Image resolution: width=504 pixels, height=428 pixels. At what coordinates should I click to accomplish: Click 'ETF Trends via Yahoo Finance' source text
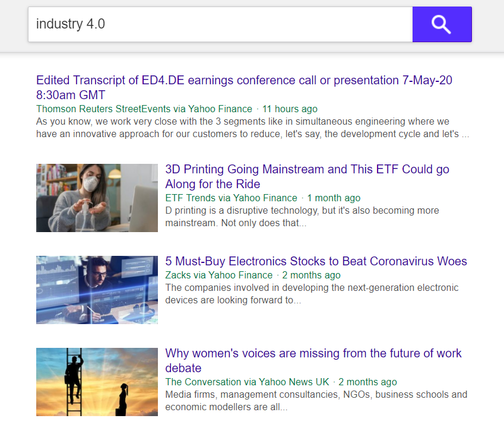click(x=231, y=198)
